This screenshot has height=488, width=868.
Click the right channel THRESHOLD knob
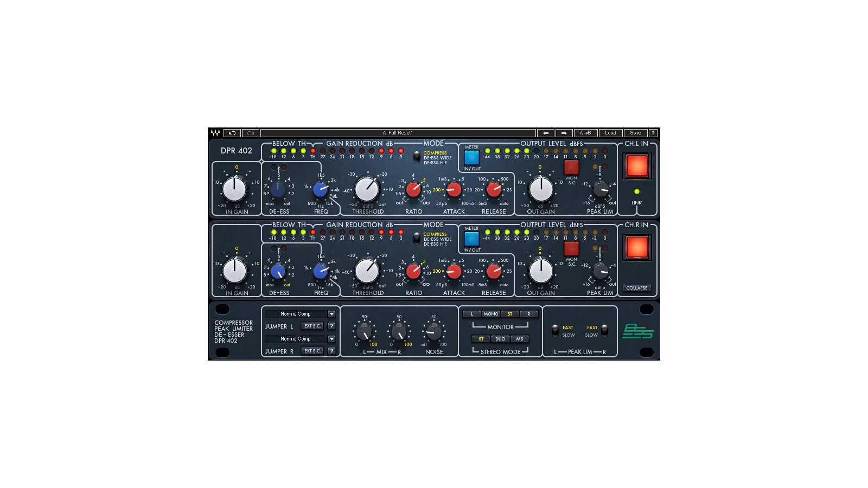(x=367, y=271)
